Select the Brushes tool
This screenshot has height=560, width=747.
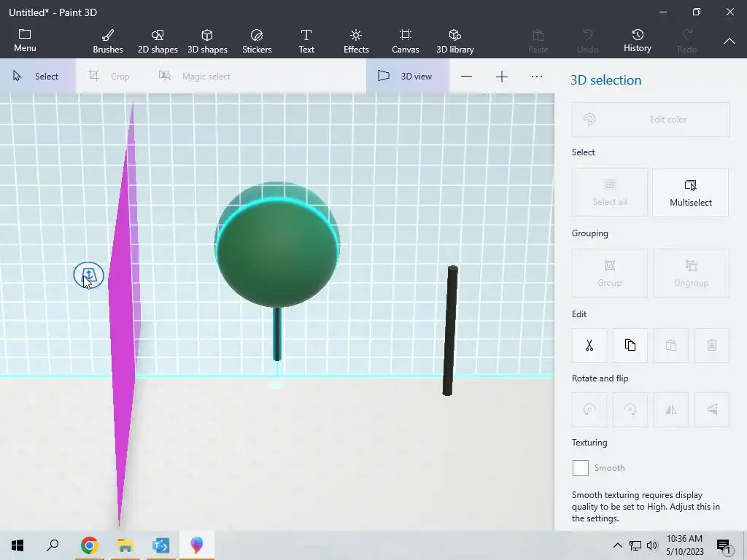click(108, 42)
